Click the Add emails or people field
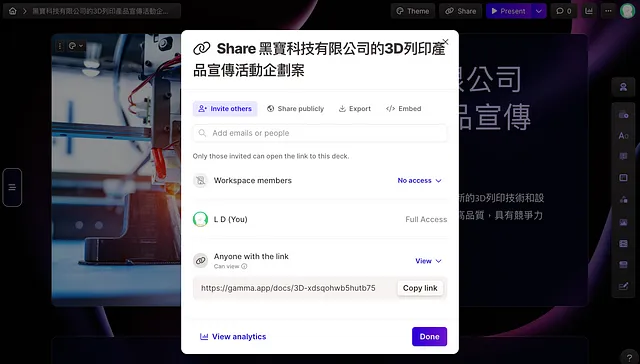 click(320, 133)
